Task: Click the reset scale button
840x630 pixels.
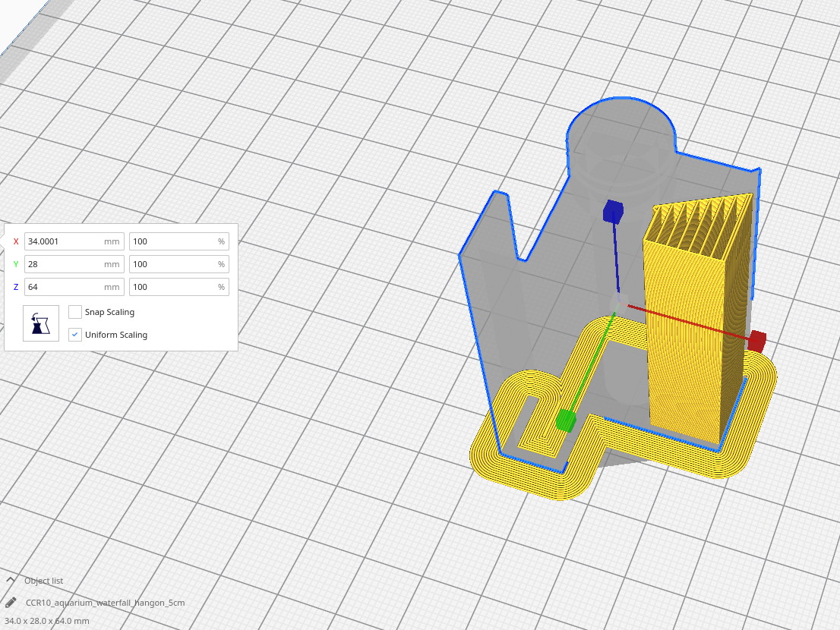Action: point(41,323)
